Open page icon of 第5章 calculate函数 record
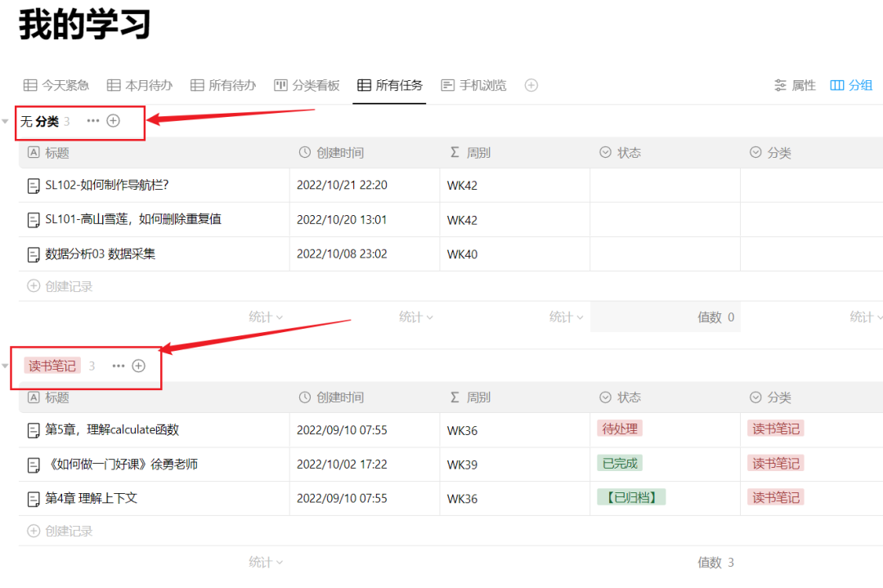 pos(34,430)
